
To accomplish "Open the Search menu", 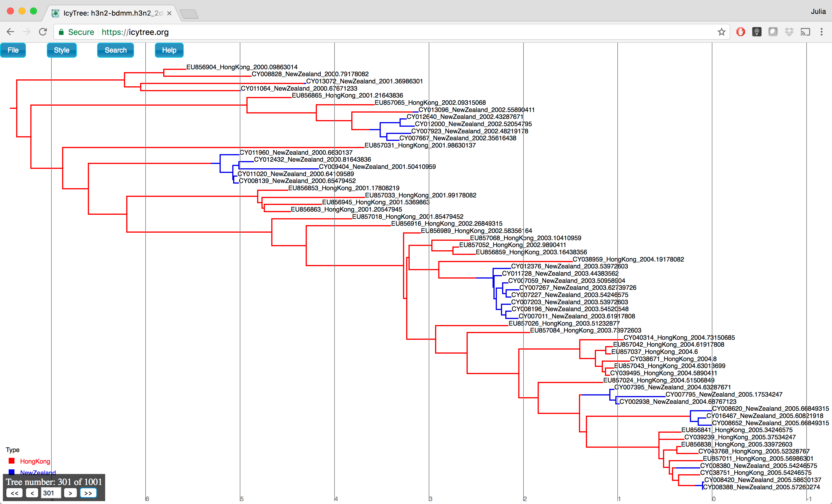I will tap(116, 50).
